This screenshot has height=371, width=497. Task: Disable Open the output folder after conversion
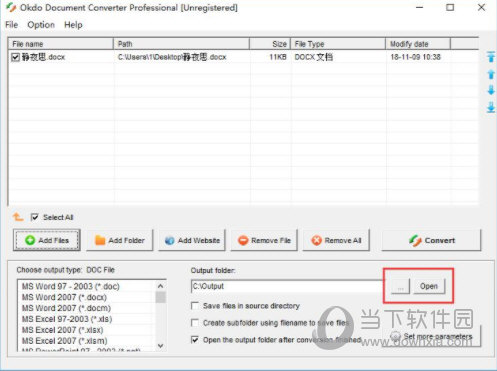195,340
